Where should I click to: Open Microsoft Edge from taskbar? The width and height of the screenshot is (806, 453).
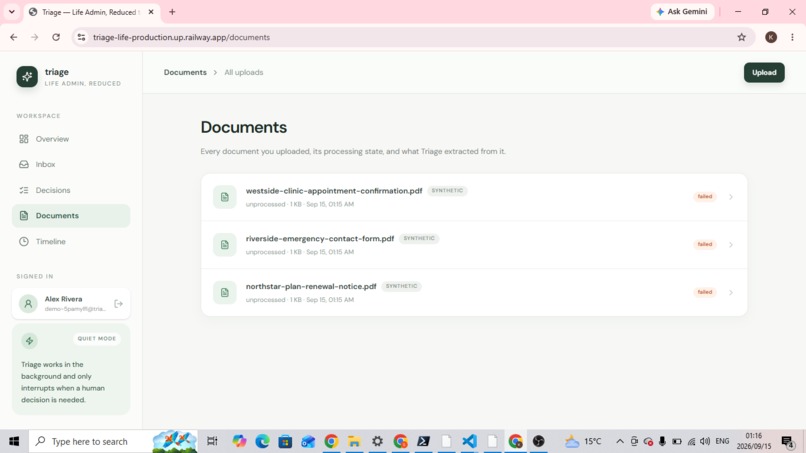coord(262,441)
